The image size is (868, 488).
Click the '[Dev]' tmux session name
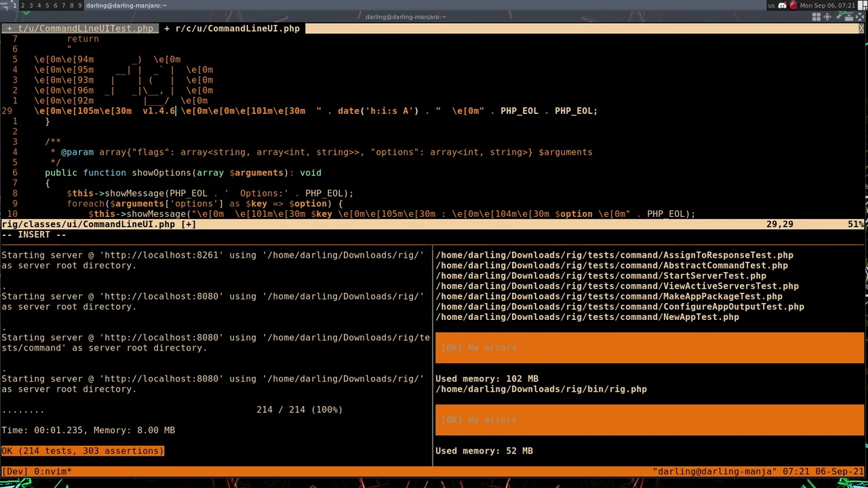pyautogui.click(x=15, y=471)
